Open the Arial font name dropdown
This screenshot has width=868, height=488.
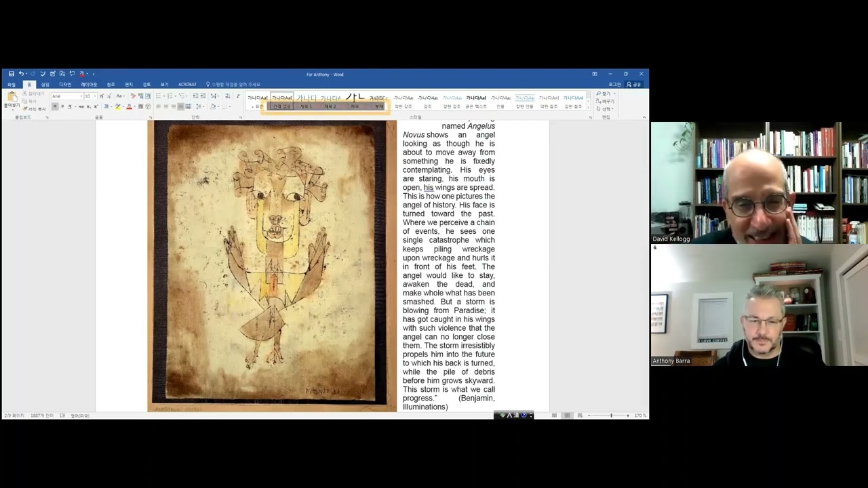pos(81,96)
